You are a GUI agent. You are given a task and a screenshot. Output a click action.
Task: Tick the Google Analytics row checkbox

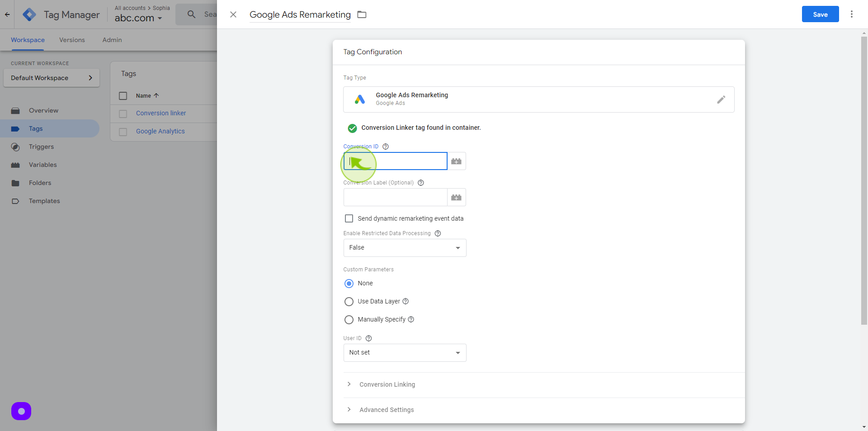point(123,132)
